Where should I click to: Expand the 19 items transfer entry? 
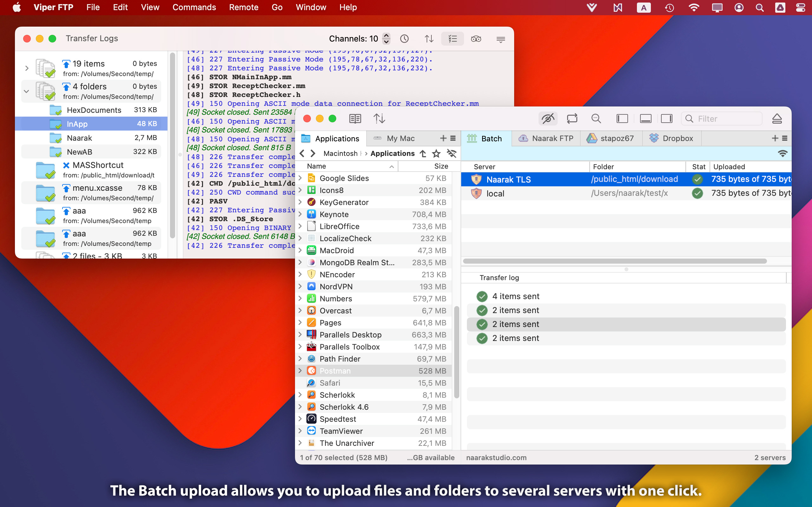coord(27,68)
